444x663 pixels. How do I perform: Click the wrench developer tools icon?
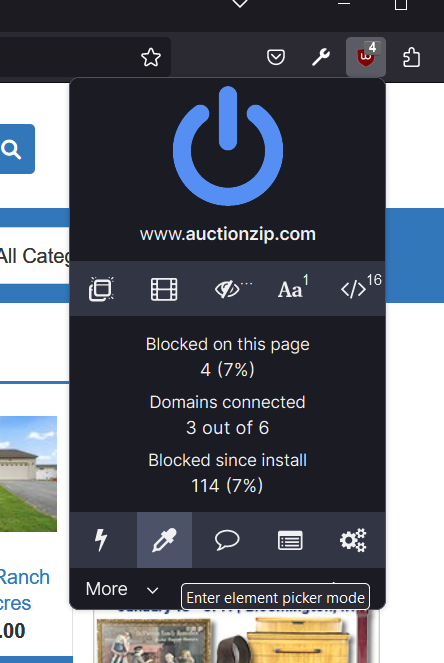321,57
